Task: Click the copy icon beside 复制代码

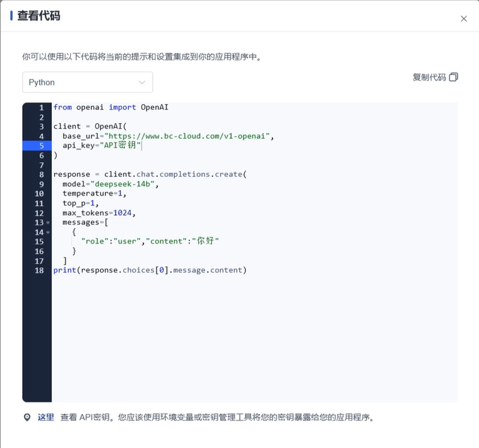Action: (454, 77)
